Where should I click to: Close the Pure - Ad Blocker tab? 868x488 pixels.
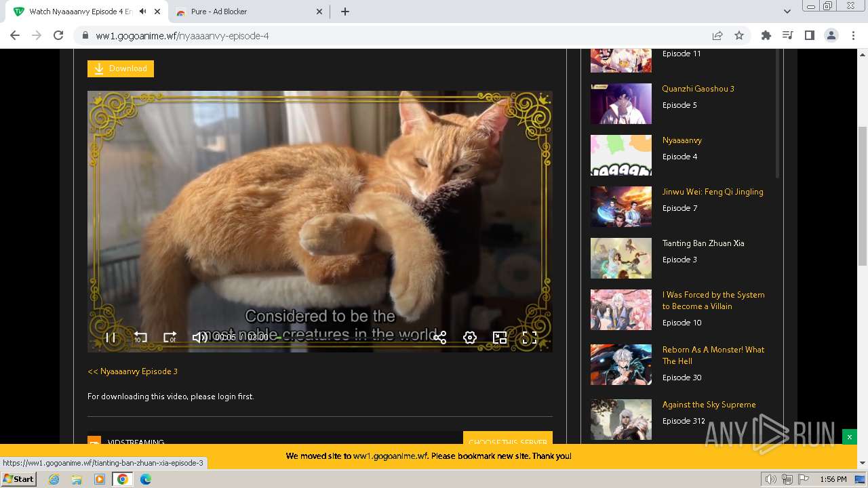click(320, 12)
